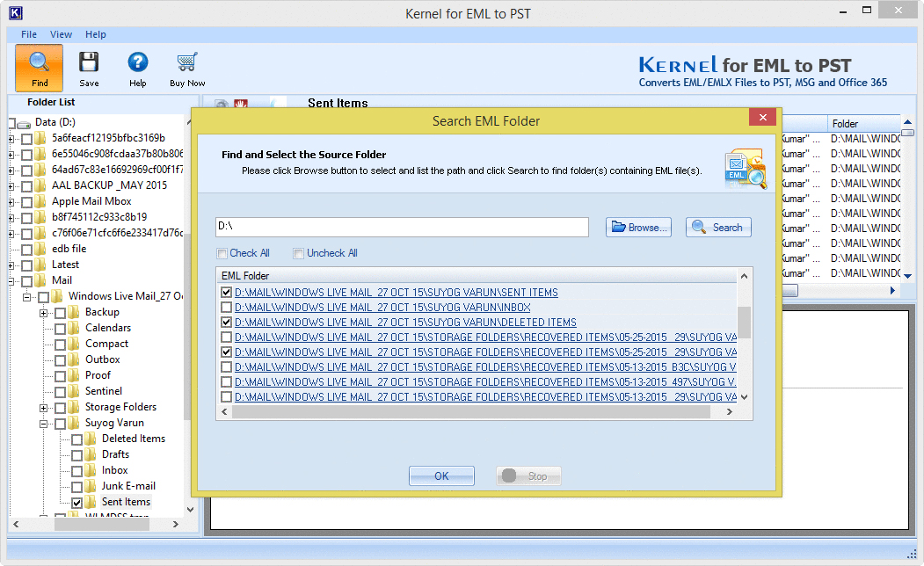Click the Deleted Items folder icon in tree
Image resolution: width=924 pixels, height=566 pixels.
coord(91,439)
